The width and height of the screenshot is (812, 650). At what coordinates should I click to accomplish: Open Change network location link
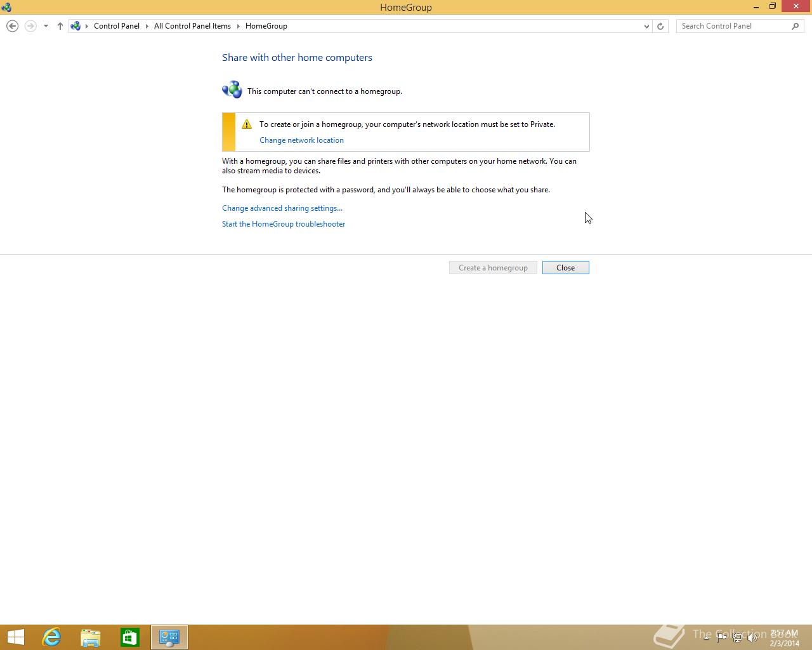[x=301, y=140]
